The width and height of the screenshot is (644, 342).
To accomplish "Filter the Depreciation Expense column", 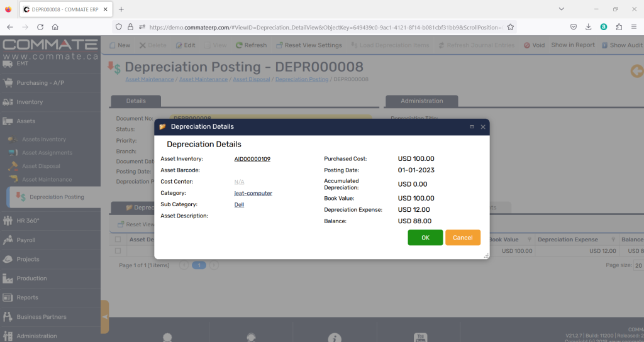I will point(613,240).
